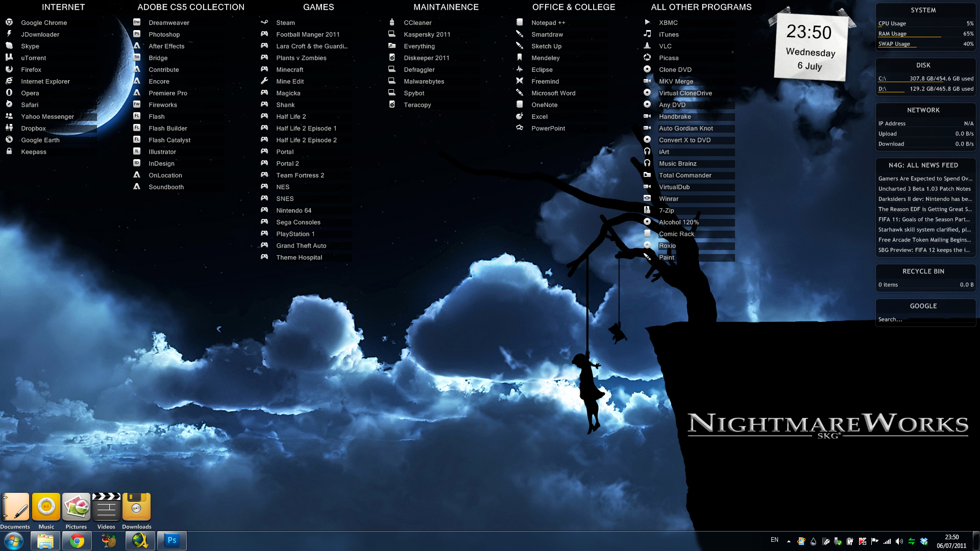This screenshot has width=980, height=551.
Task: Launch Nintendo 64 emulator entry
Action: [x=293, y=210]
